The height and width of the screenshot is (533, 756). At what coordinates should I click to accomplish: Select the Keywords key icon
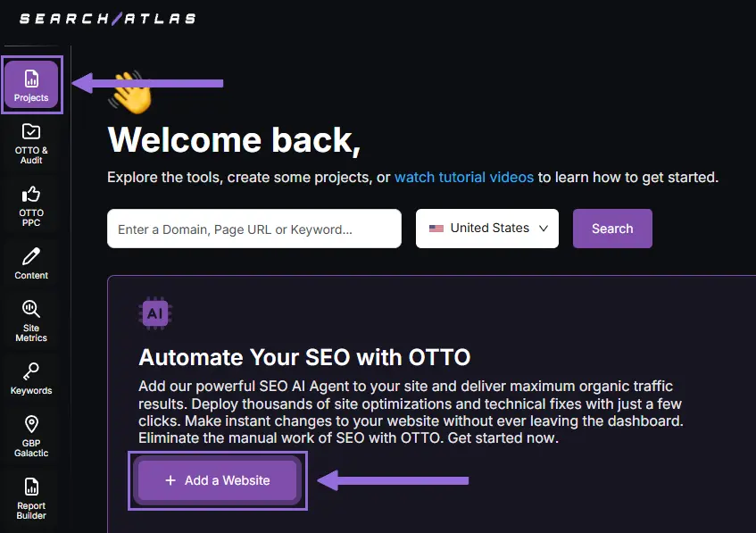point(31,379)
